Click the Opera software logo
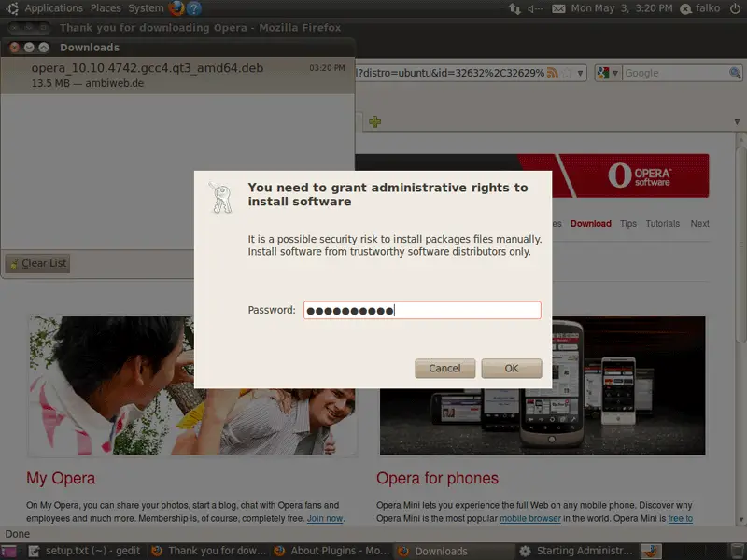This screenshot has height=560, width=747. [640, 175]
